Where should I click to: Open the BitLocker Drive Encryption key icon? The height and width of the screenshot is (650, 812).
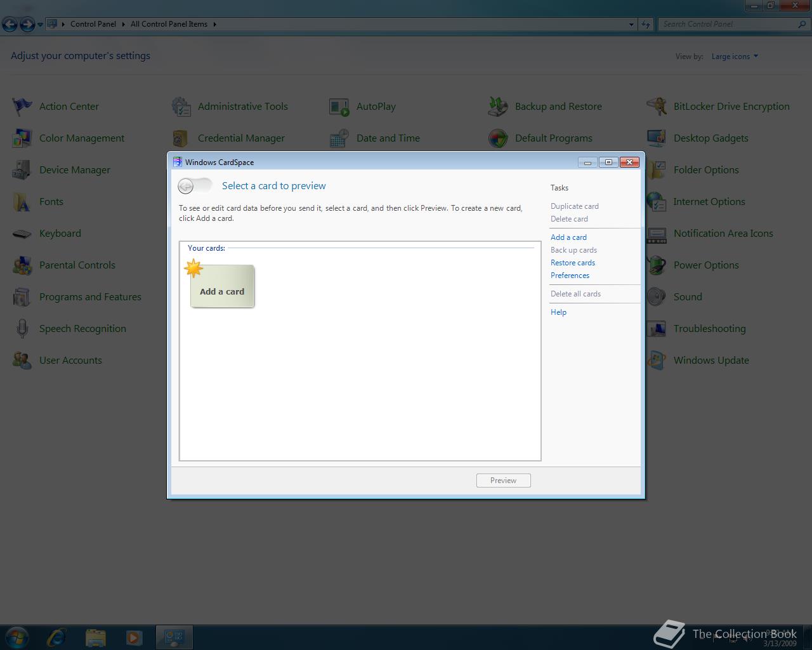point(657,106)
